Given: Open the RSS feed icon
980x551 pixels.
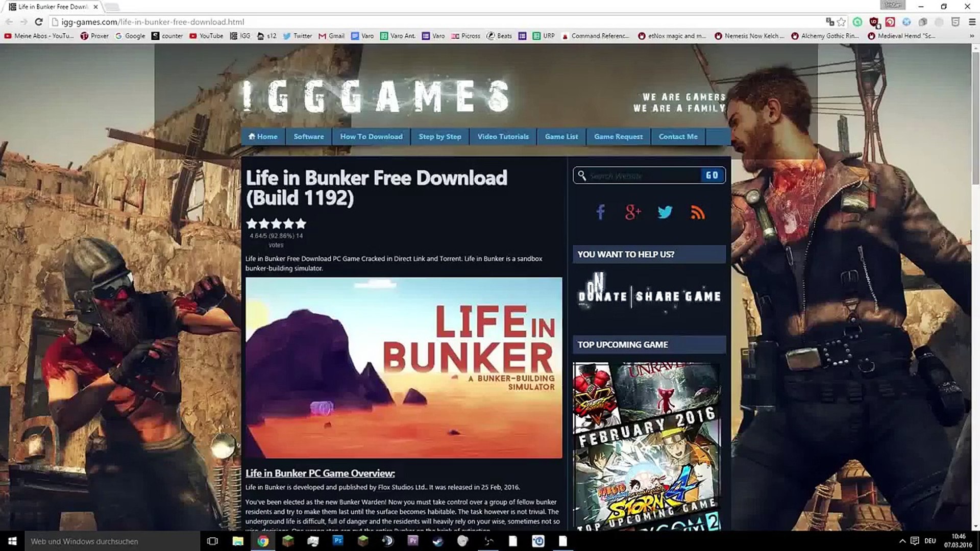Looking at the screenshot, I should (697, 212).
